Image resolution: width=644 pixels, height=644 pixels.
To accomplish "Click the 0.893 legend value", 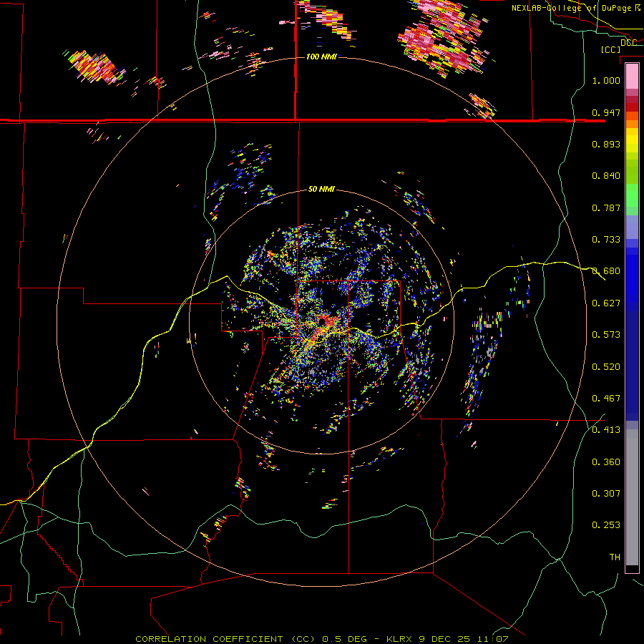I will click(x=606, y=144).
